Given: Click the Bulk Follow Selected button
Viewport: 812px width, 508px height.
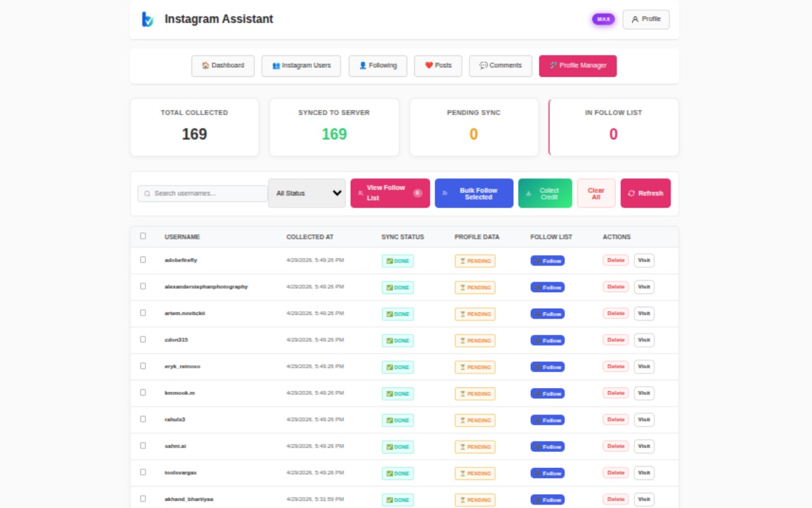Looking at the screenshot, I should click(474, 193).
